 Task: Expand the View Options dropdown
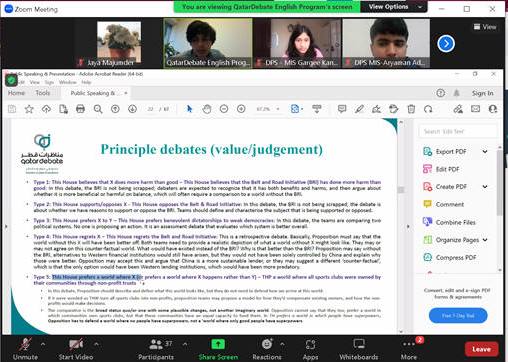[x=394, y=7]
